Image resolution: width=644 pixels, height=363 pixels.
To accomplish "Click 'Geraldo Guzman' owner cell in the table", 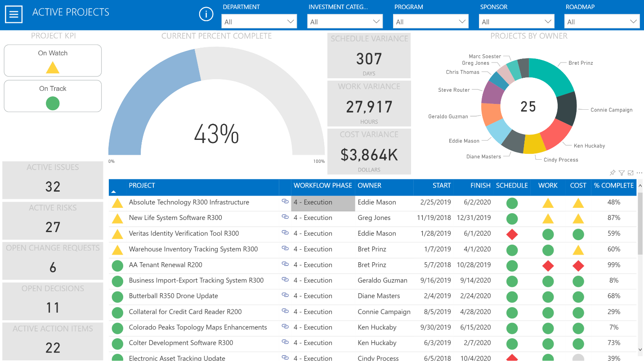I will [382, 280].
